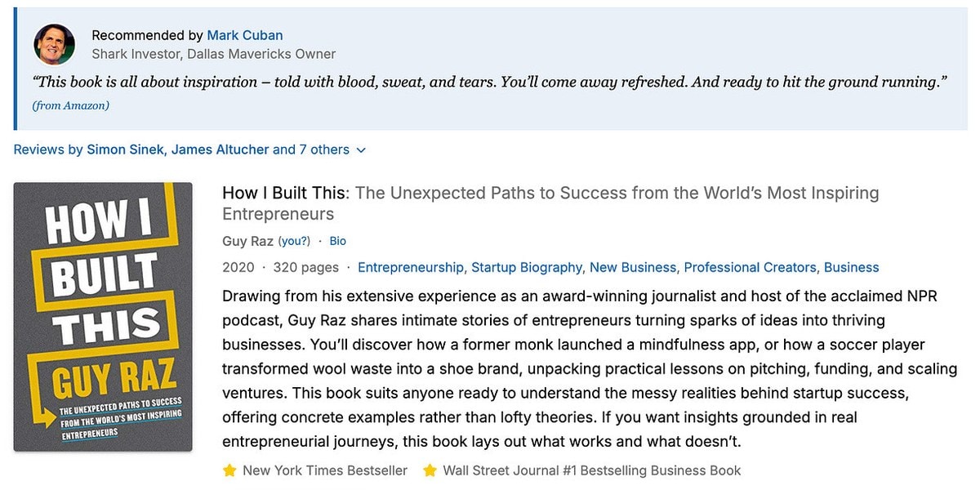
Task: Open the 'from Amazon' source link
Action: [71, 105]
